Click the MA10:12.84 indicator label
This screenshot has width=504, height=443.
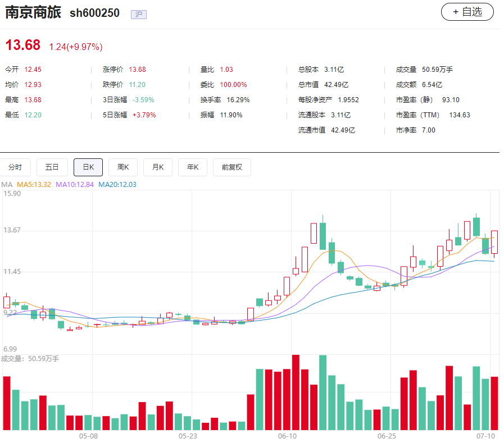[x=75, y=184]
